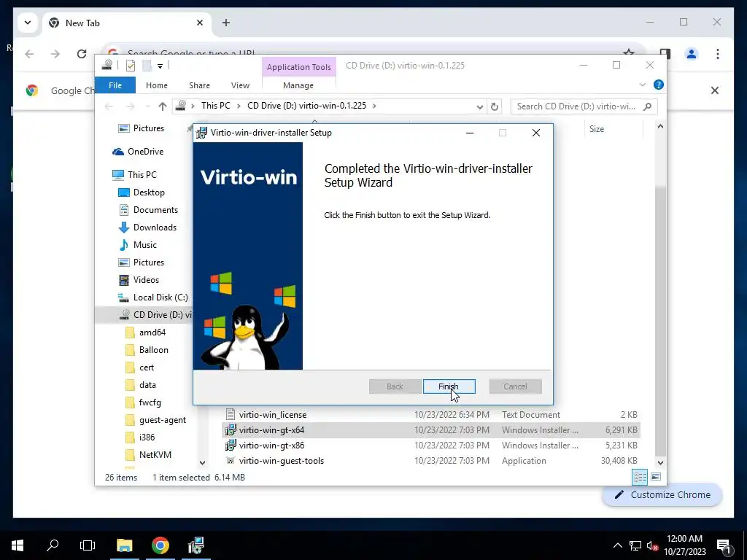
Task: Click the virtio-win-guest-tools file icon
Action: point(231,461)
